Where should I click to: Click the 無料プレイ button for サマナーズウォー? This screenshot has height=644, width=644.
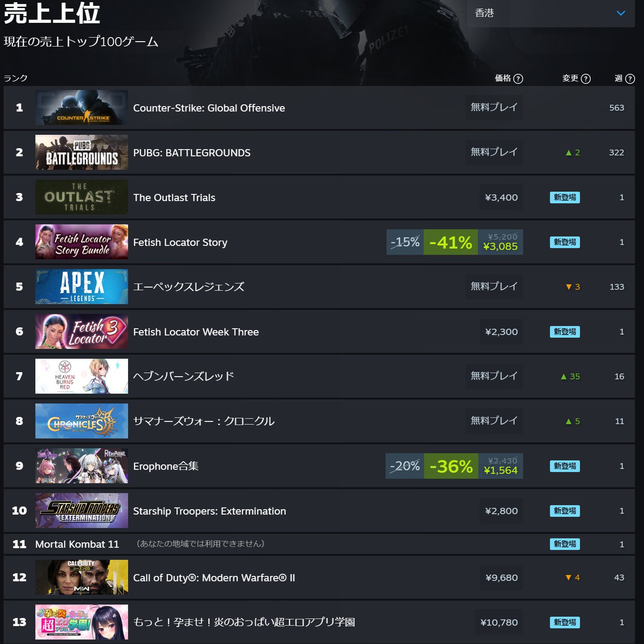pos(494,421)
